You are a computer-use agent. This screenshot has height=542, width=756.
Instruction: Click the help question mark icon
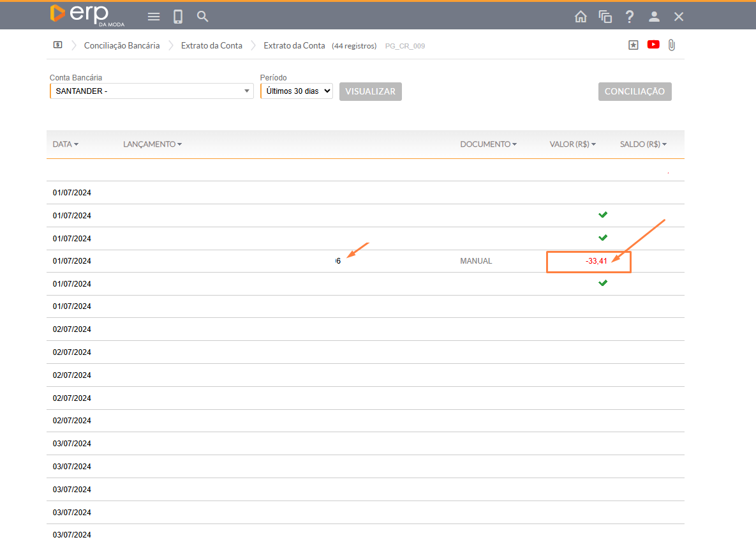point(630,17)
